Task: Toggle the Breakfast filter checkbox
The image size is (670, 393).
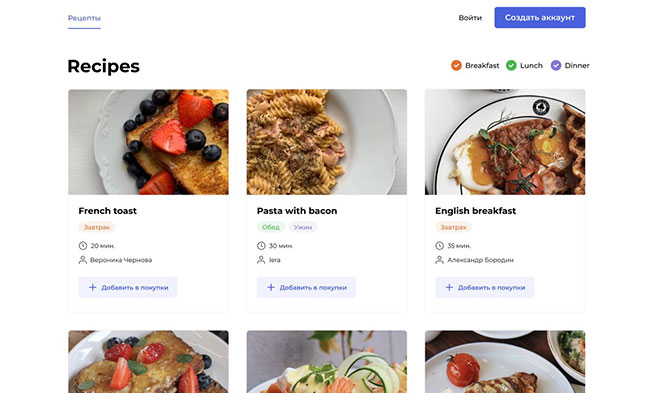Action: pyautogui.click(x=456, y=65)
